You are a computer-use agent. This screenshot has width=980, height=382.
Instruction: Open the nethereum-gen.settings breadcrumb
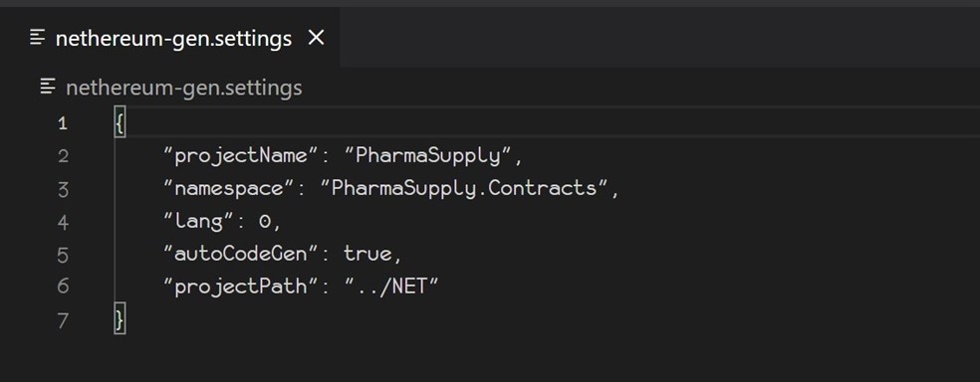183,88
